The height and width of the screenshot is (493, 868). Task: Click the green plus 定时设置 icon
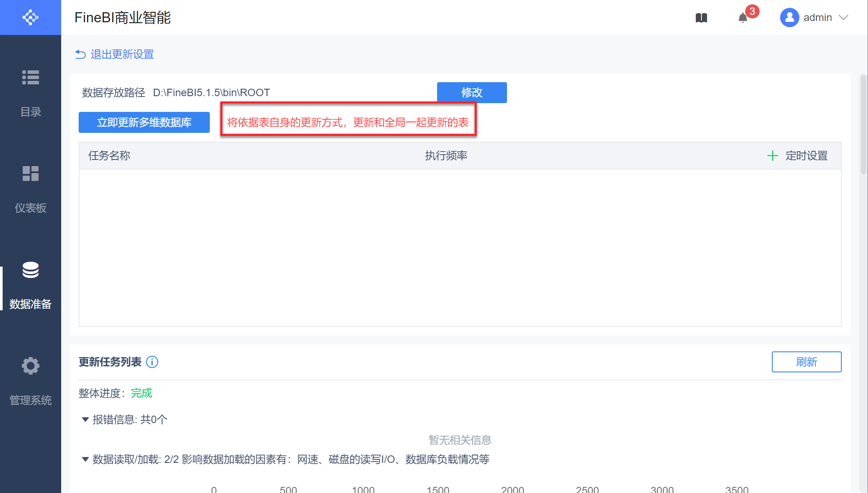tap(772, 156)
